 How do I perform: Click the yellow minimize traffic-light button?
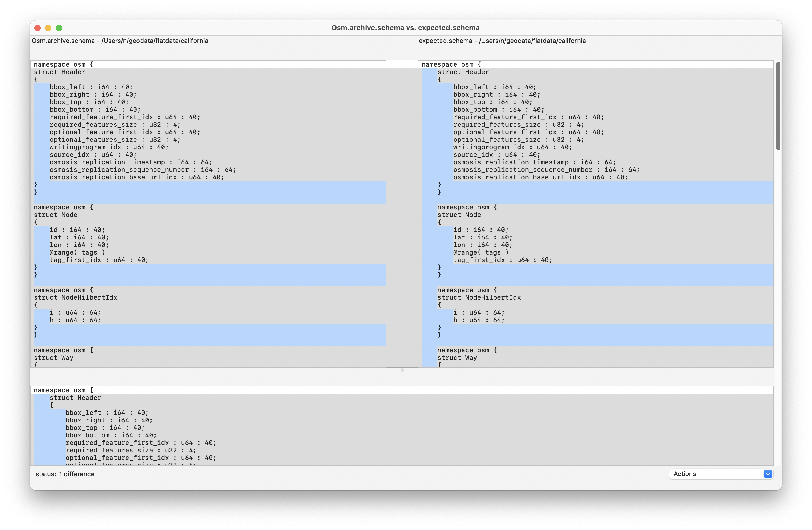click(48, 28)
